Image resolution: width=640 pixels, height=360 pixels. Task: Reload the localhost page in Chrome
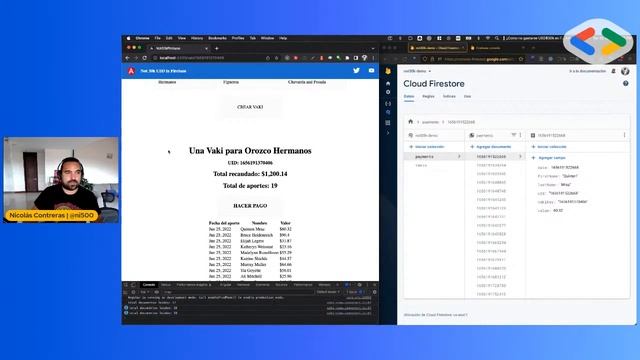144,58
